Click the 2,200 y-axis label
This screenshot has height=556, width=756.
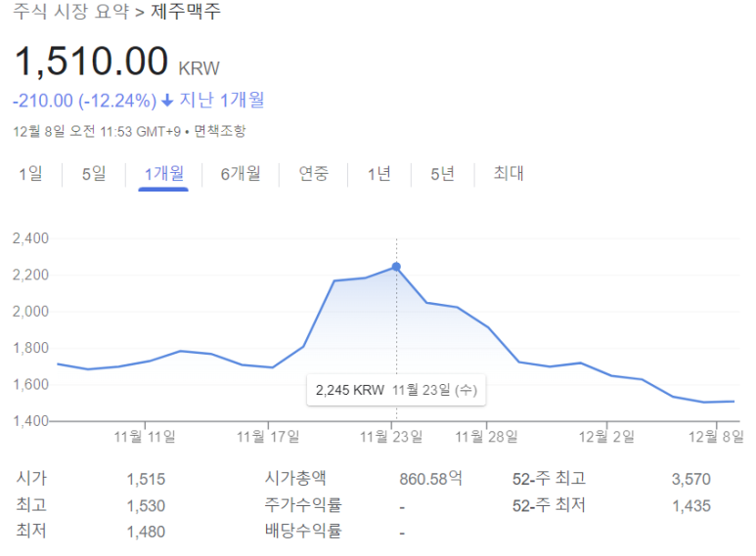(x=30, y=276)
